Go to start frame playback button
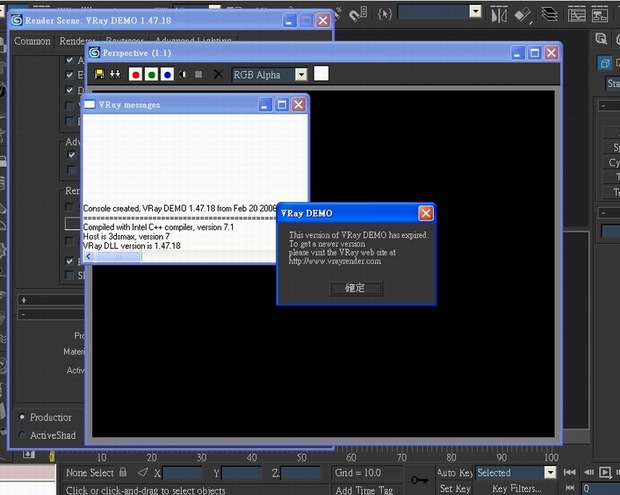The image size is (620, 495). click(x=569, y=472)
